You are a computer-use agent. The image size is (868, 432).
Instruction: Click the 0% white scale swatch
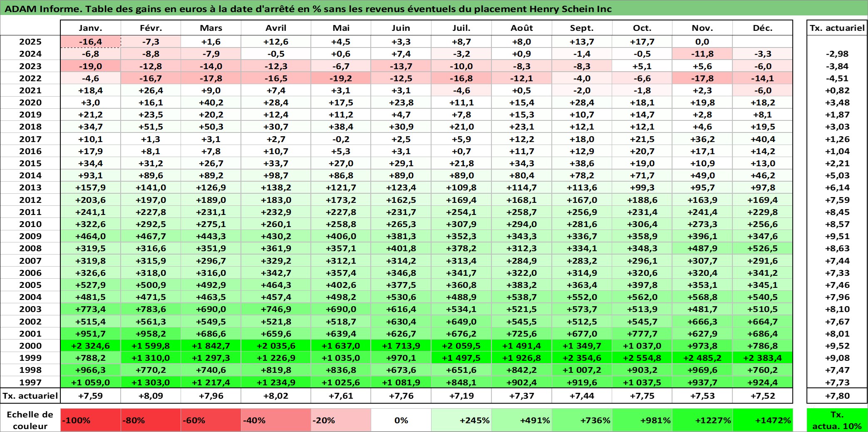click(x=401, y=420)
